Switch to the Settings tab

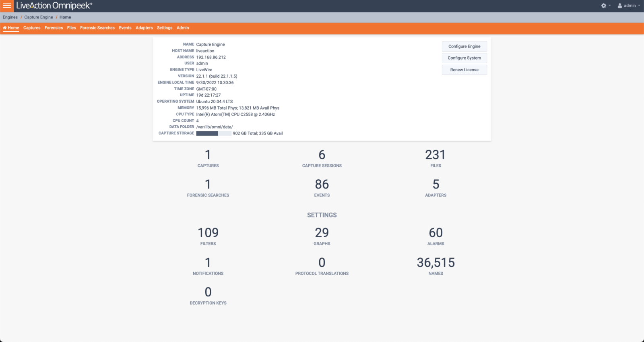click(165, 28)
